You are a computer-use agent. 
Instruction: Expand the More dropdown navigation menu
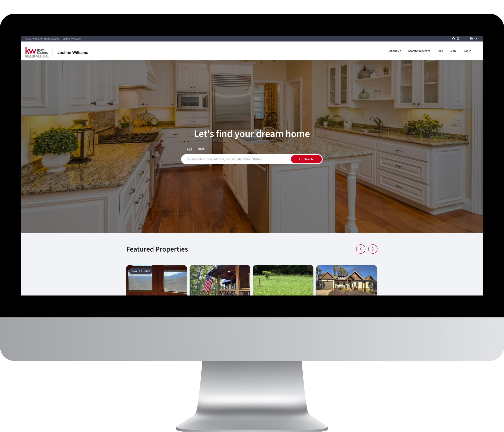[x=453, y=51]
